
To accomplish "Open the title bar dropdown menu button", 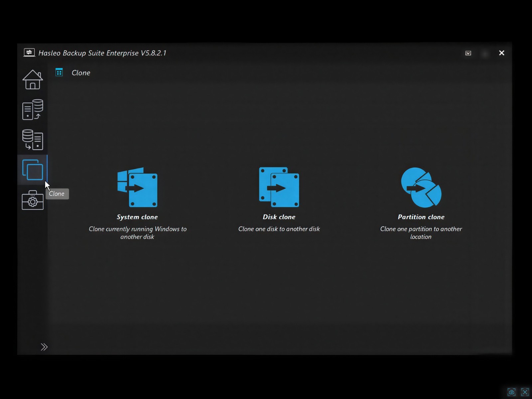I will pyautogui.click(x=468, y=53).
